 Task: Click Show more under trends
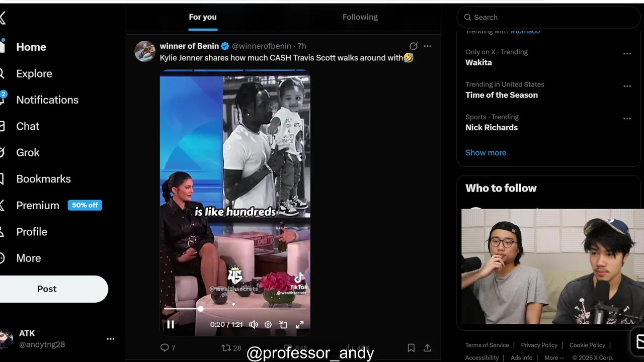pos(486,152)
